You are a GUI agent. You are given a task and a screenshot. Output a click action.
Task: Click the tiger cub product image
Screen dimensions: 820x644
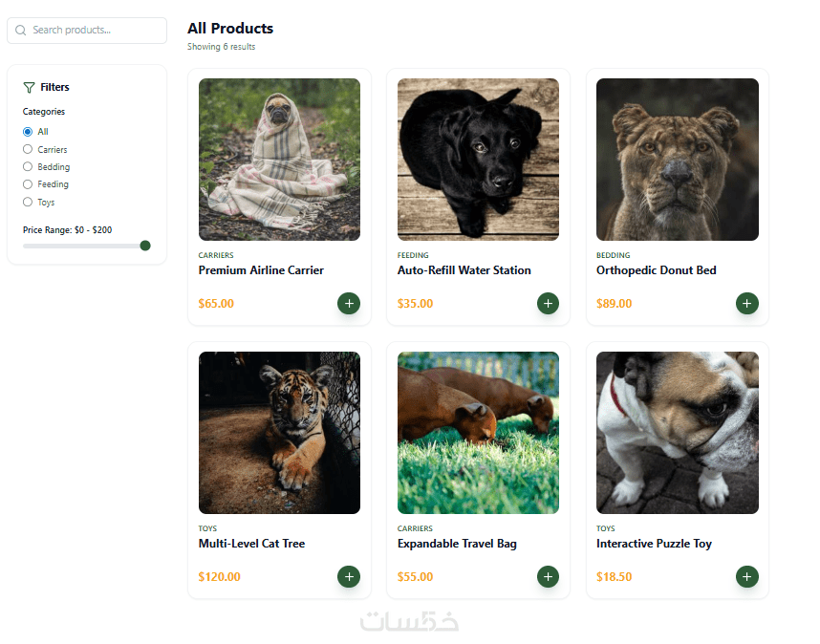(x=279, y=433)
